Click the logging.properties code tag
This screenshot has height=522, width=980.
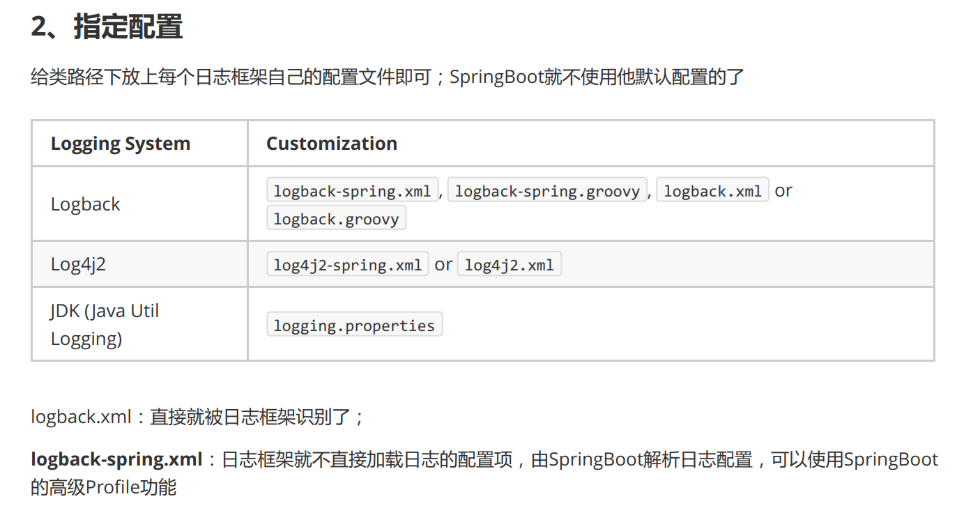coord(354,325)
